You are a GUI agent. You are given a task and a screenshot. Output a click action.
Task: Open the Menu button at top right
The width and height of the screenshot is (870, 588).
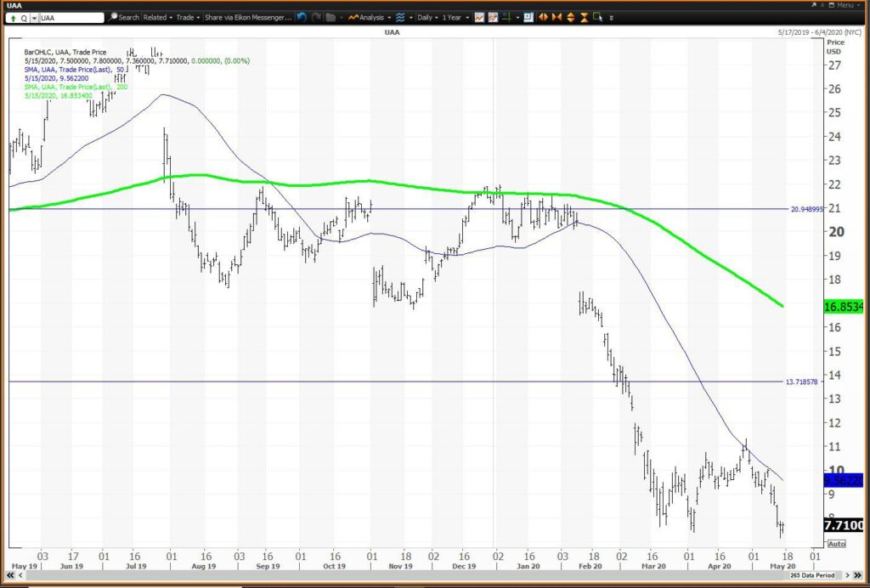coord(849,5)
